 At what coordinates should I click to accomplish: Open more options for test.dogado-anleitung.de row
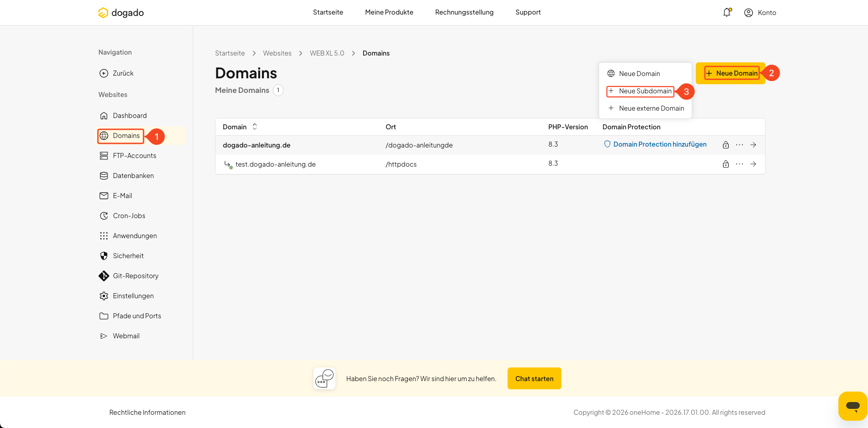(x=740, y=164)
